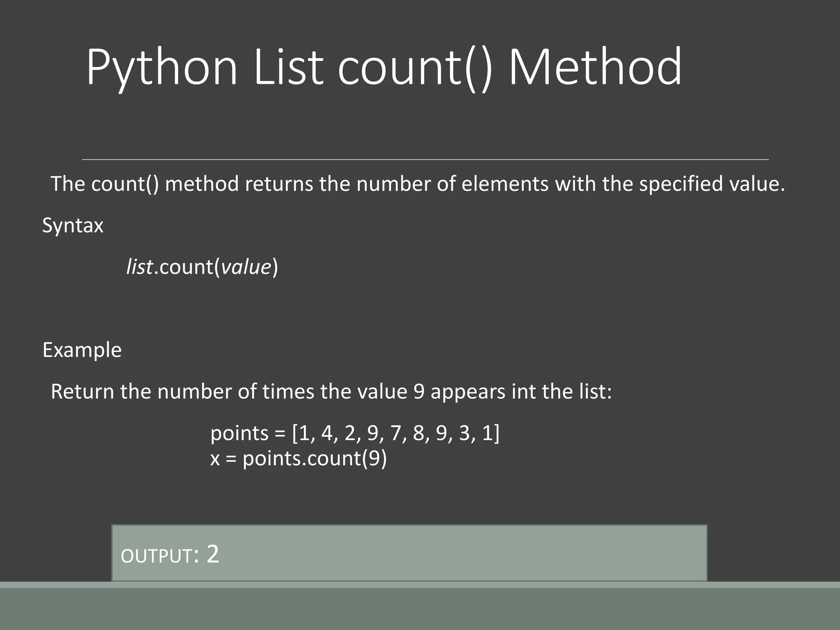The height and width of the screenshot is (630, 840).
Task: Click the italic "value" parameter in syntax
Action: 246,267
